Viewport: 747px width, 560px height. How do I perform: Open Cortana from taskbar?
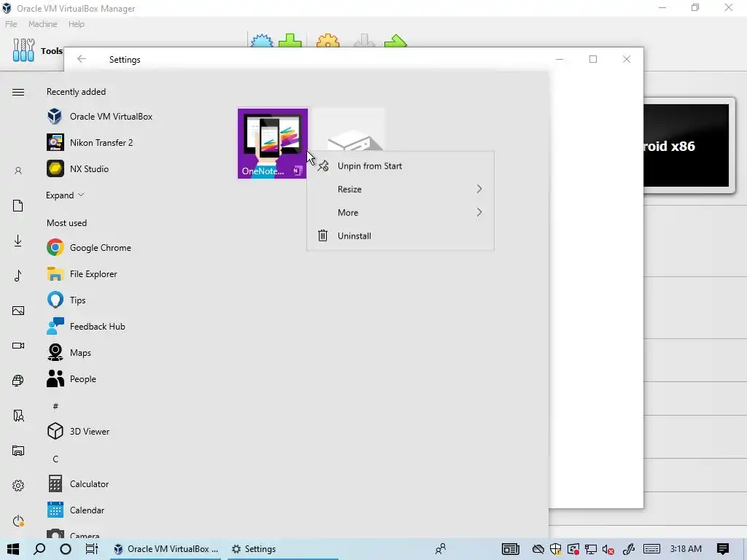click(66, 549)
